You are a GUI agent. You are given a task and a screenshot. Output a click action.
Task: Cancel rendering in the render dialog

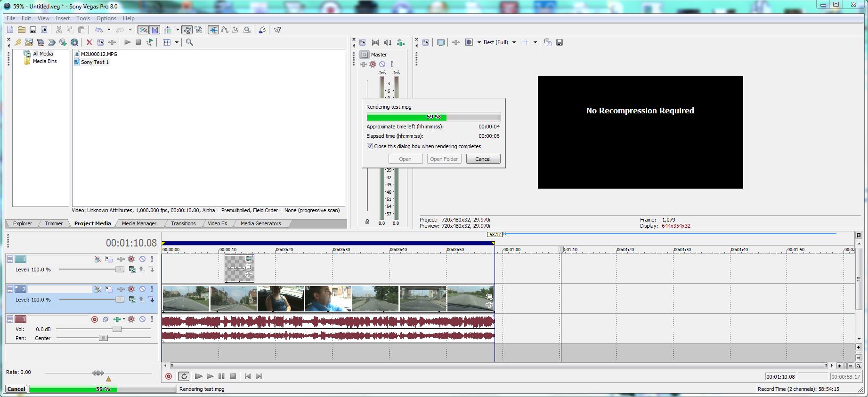click(x=483, y=159)
